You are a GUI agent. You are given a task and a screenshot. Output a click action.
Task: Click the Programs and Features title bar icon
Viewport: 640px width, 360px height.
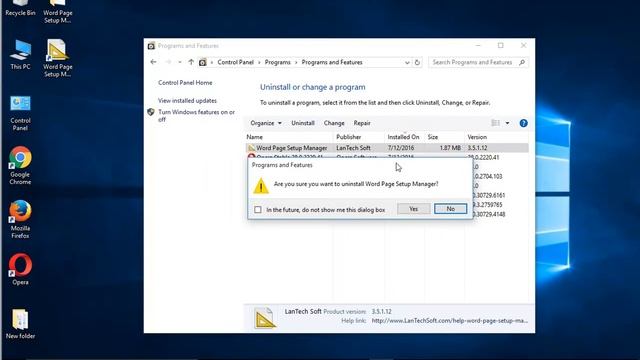point(151,46)
